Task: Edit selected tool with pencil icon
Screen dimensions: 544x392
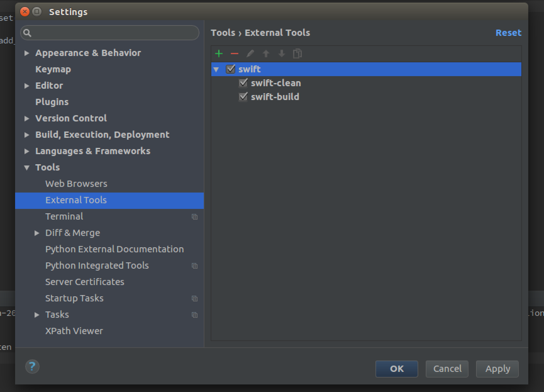Action: pyautogui.click(x=250, y=53)
